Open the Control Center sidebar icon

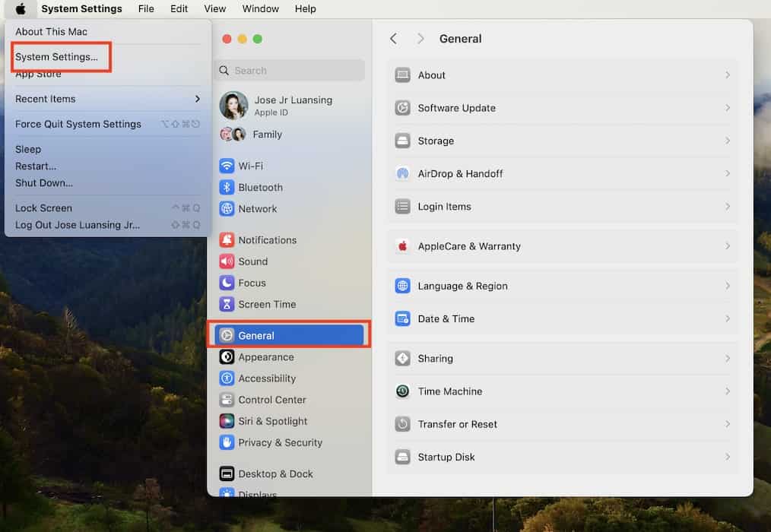(227, 400)
